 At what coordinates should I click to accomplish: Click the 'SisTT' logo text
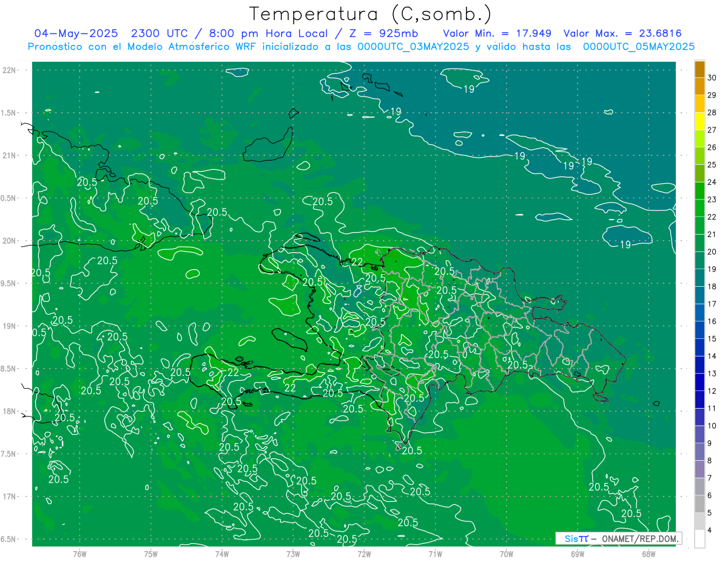(577, 538)
